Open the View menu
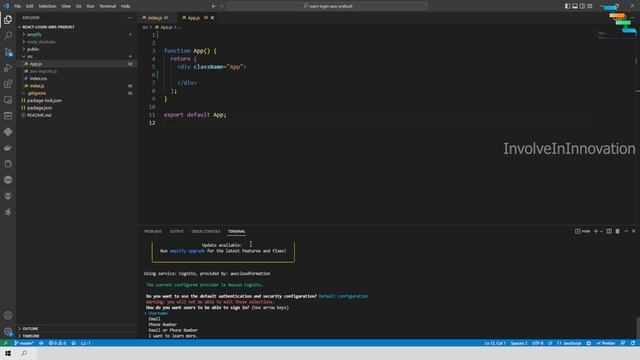The image size is (640, 360). (66, 6)
